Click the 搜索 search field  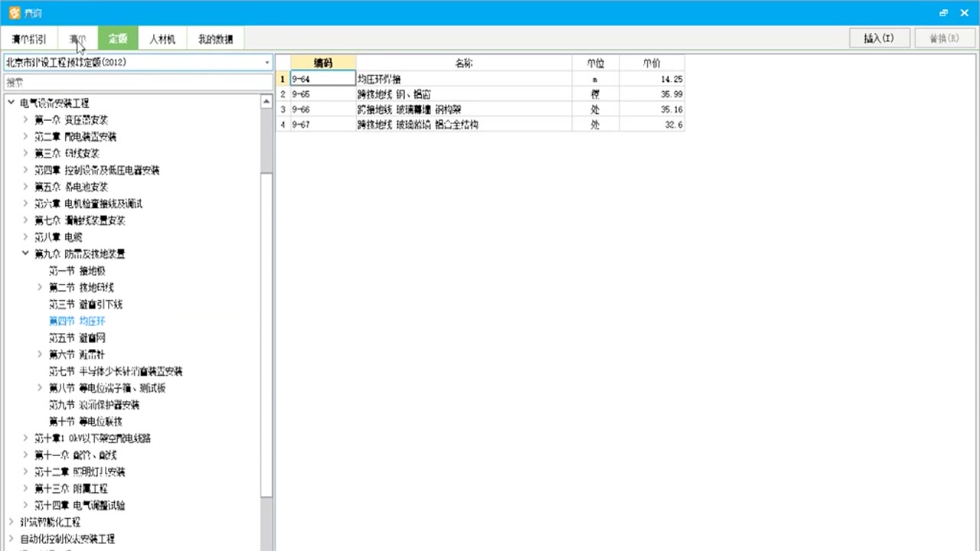(138, 81)
